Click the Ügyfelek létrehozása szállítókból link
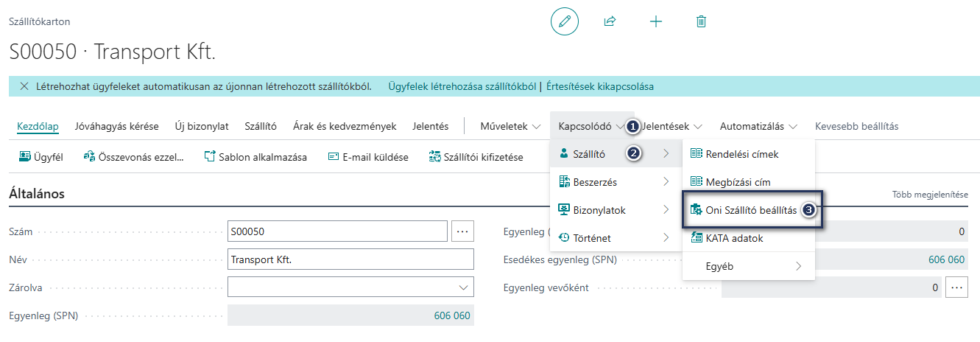Image resolution: width=980 pixels, height=342 pixels. (x=462, y=86)
